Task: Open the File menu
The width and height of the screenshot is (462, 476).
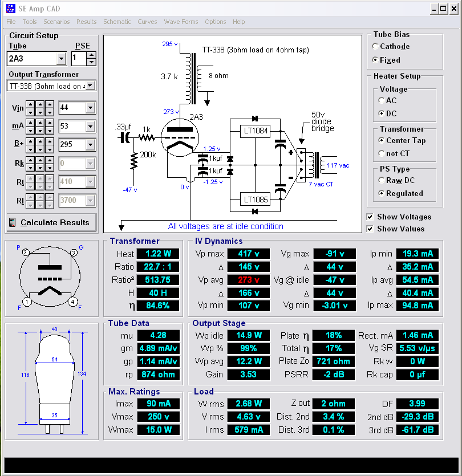Action: pyautogui.click(x=11, y=22)
